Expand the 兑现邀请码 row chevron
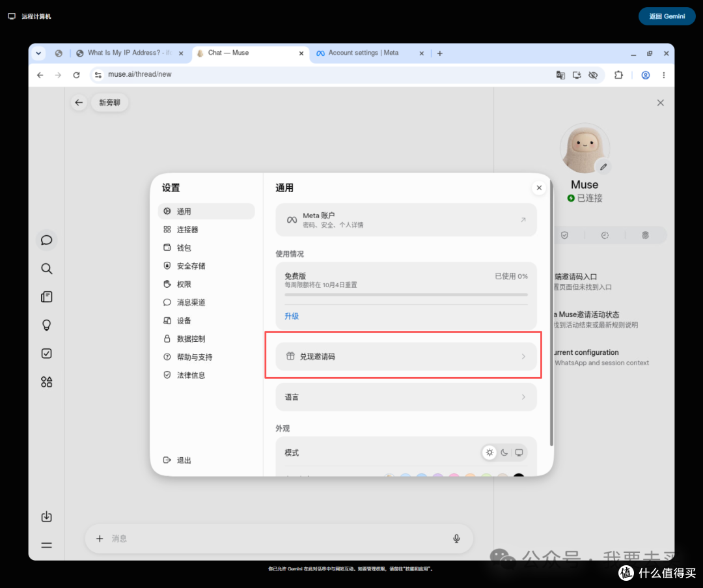The image size is (703, 588). pyautogui.click(x=523, y=357)
